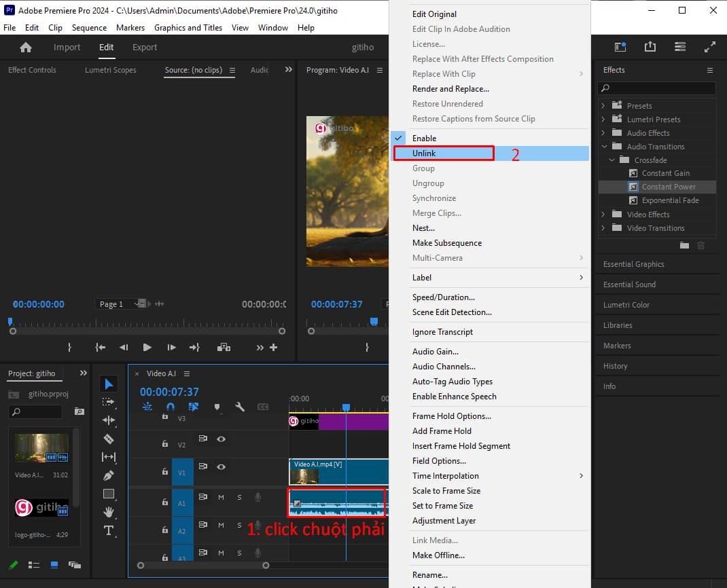Open timeline display settings wrench
The width and height of the screenshot is (727, 588).
(240, 407)
